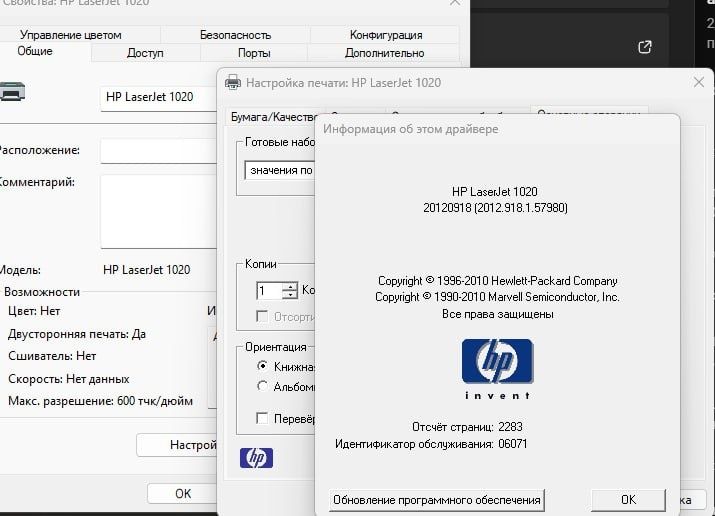Switch to the Бумага/Качество tab

(274, 117)
